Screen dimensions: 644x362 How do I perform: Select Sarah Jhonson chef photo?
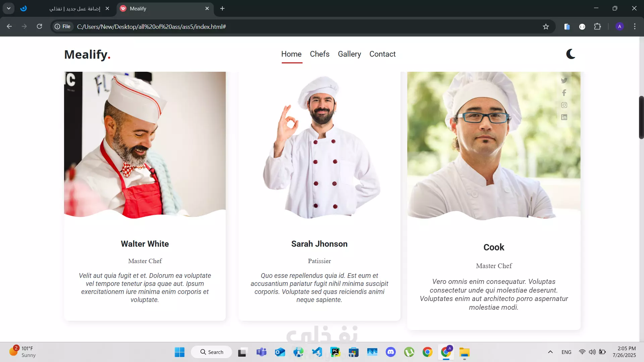(319, 145)
